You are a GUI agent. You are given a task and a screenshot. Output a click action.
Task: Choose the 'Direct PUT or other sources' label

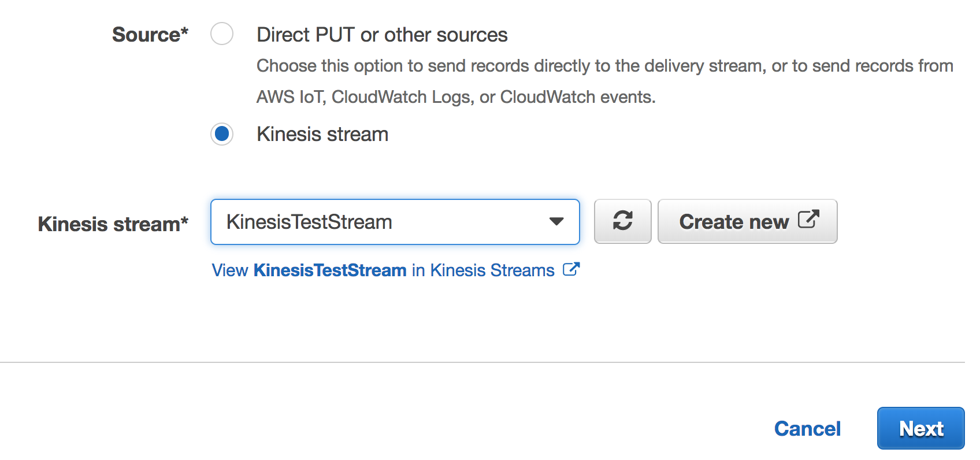click(x=382, y=35)
